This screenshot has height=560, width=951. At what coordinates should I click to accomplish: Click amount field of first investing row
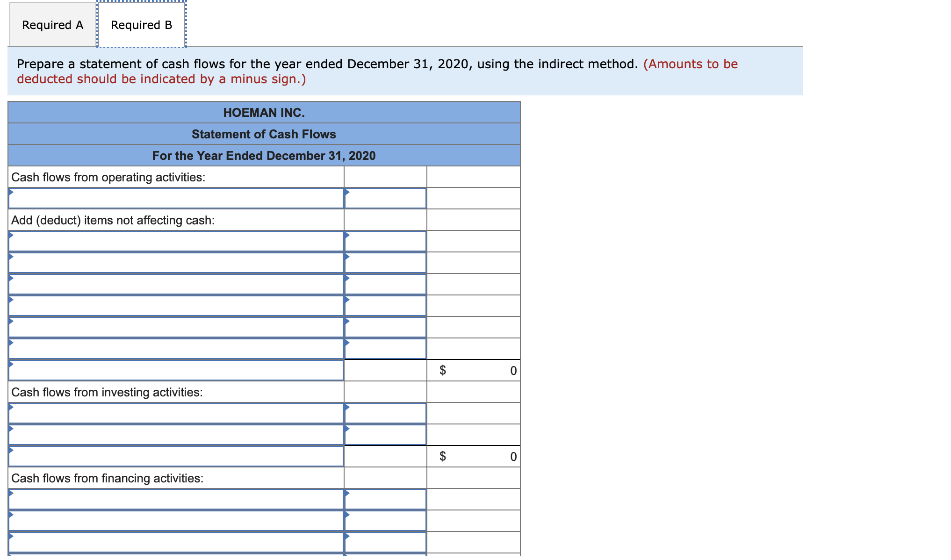[x=385, y=413]
